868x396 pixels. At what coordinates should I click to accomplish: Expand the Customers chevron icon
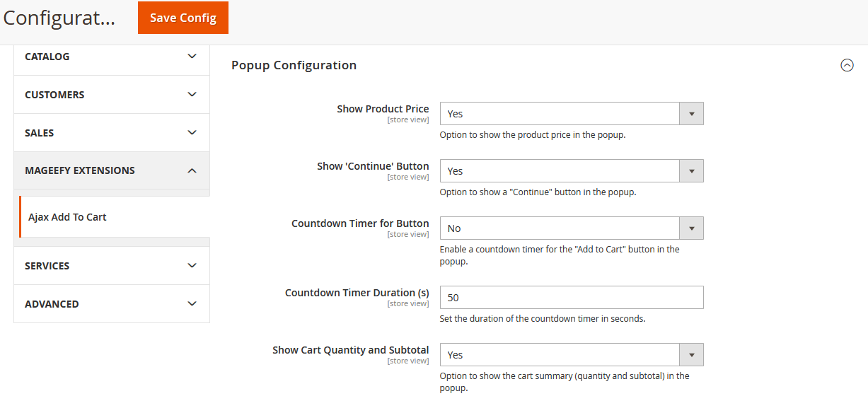192,95
